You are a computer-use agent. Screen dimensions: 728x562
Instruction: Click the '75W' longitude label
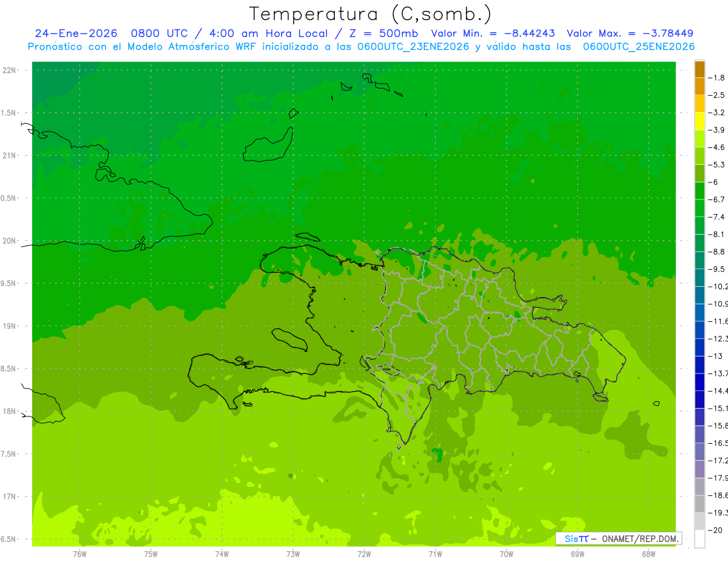tap(151, 554)
